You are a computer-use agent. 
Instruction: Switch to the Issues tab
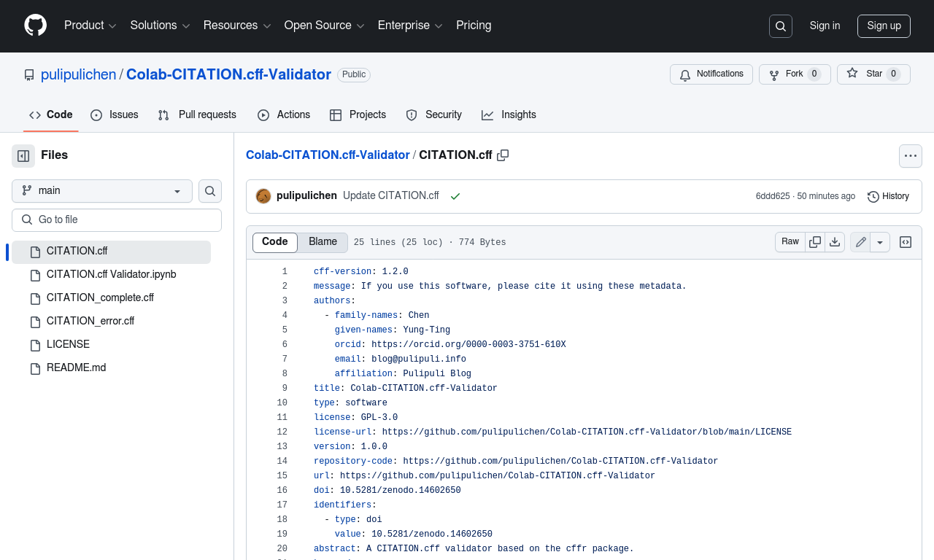point(115,115)
